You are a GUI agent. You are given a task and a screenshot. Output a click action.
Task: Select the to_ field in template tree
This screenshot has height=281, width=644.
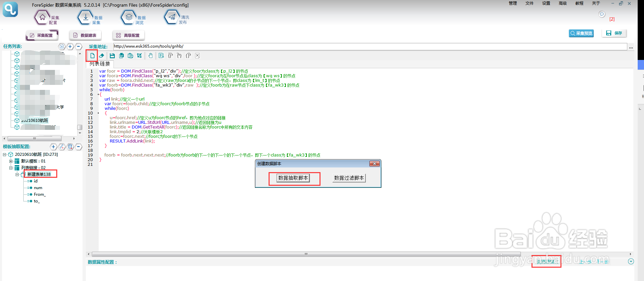[x=37, y=201]
